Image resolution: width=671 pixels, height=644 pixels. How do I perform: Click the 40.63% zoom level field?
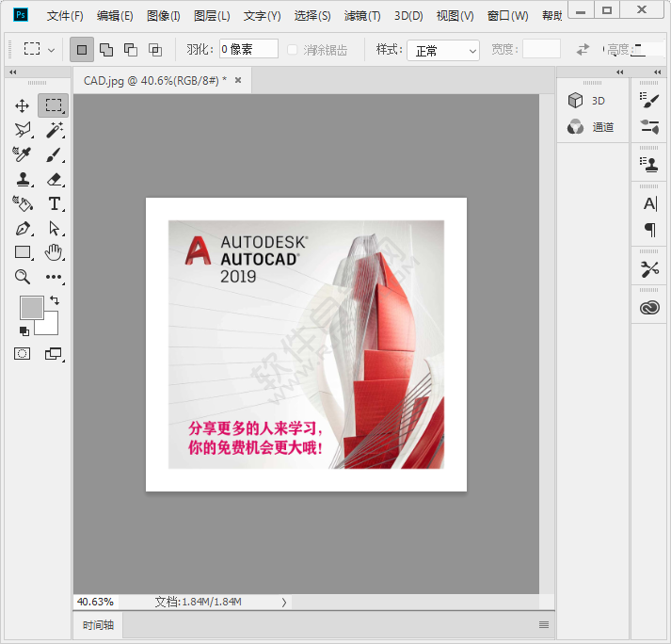pyautogui.click(x=96, y=602)
